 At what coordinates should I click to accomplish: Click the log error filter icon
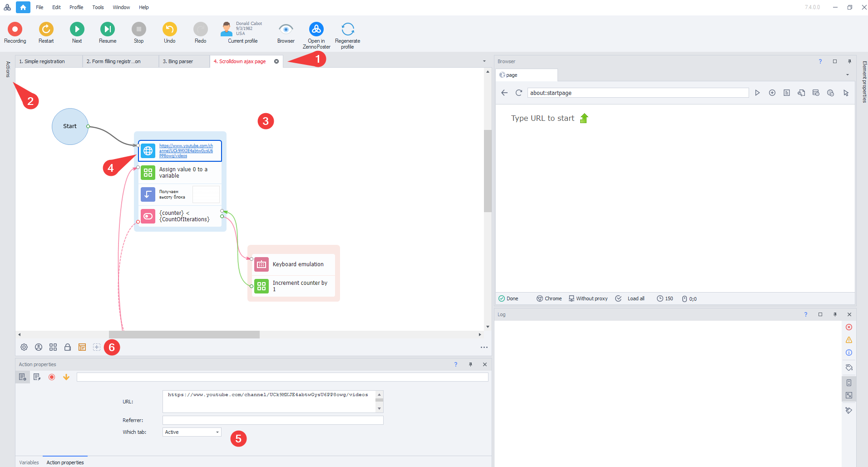tap(849, 327)
